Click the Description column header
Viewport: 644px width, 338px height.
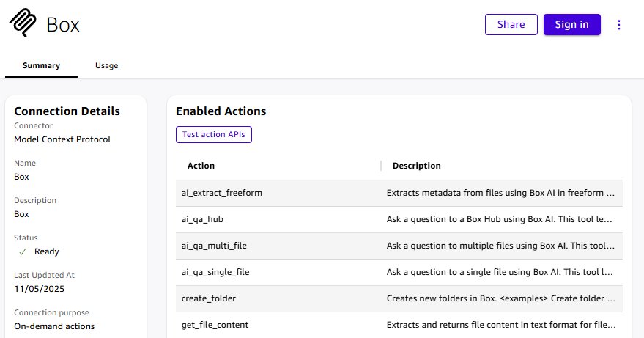click(417, 166)
